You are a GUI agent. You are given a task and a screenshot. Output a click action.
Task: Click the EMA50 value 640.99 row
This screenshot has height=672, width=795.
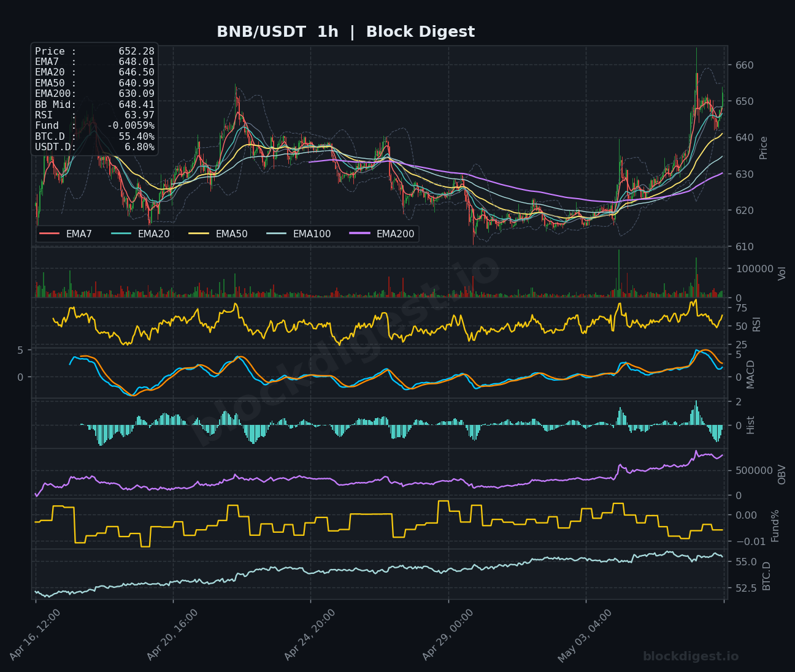pos(94,83)
